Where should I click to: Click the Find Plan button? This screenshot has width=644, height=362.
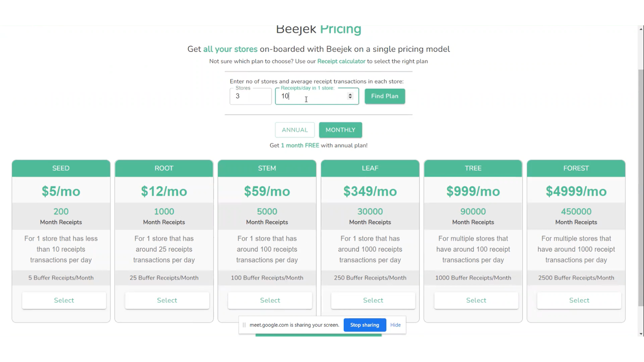point(384,96)
